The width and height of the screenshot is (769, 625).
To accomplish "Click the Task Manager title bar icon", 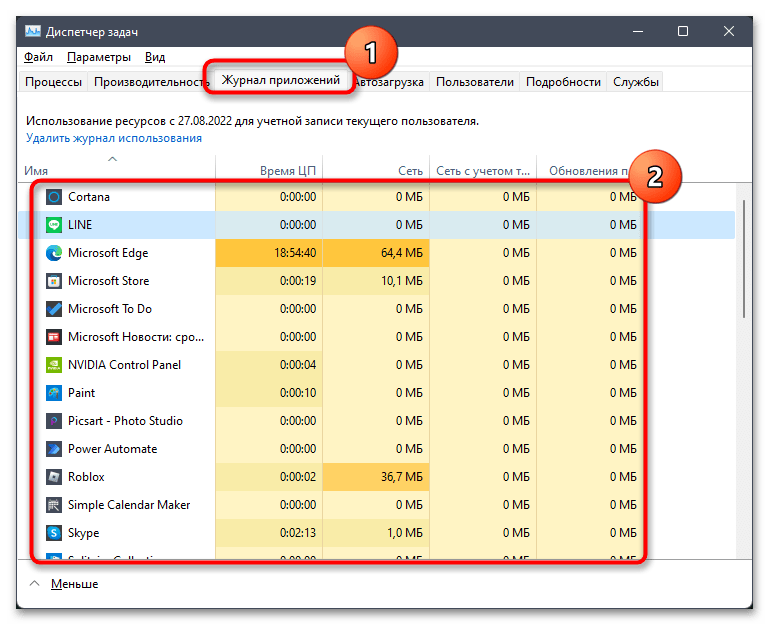I will pyautogui.click(x=33, y=31).
